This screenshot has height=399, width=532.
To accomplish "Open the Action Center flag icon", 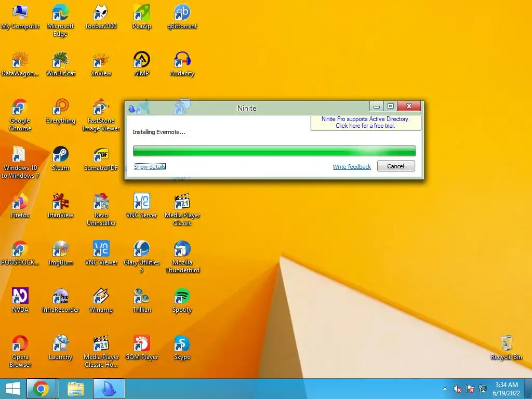I will [470, 389].
